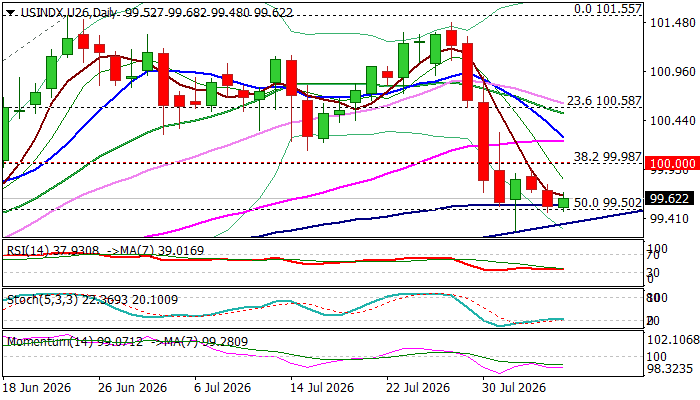Click the 26 Jun 2026 date marker
The width and height of the screenshot is (700, 400).
coord(132,387)
